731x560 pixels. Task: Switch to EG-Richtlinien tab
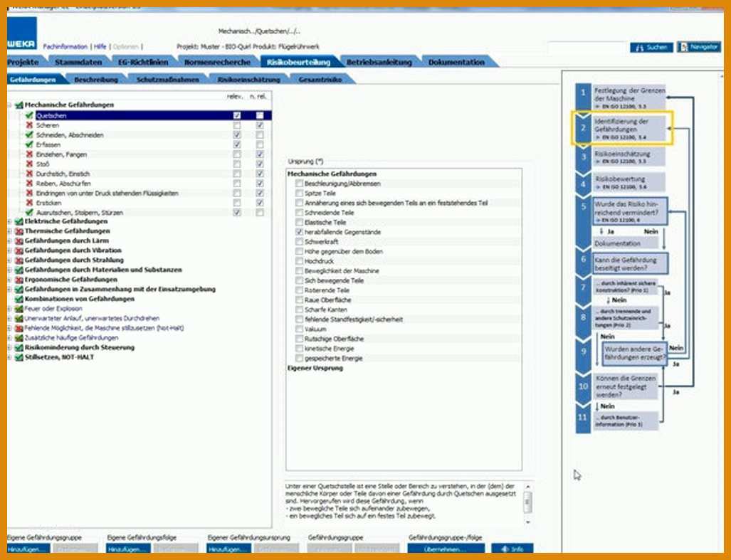coord(142,62)
